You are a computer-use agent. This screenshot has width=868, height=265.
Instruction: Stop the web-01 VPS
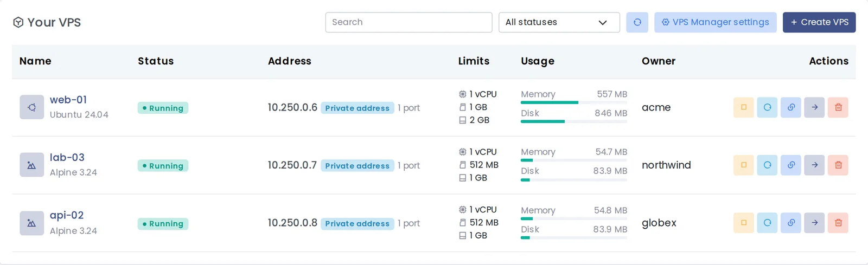point(743,107)
